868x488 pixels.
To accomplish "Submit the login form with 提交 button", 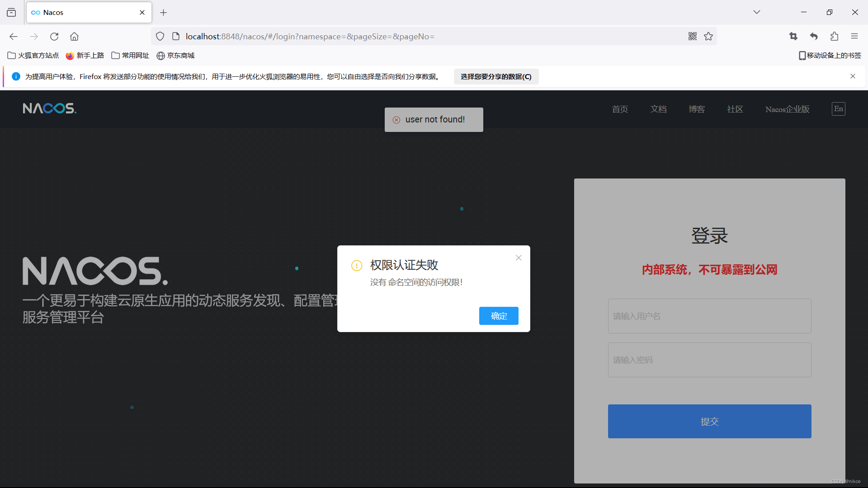I will coord(709,421).
